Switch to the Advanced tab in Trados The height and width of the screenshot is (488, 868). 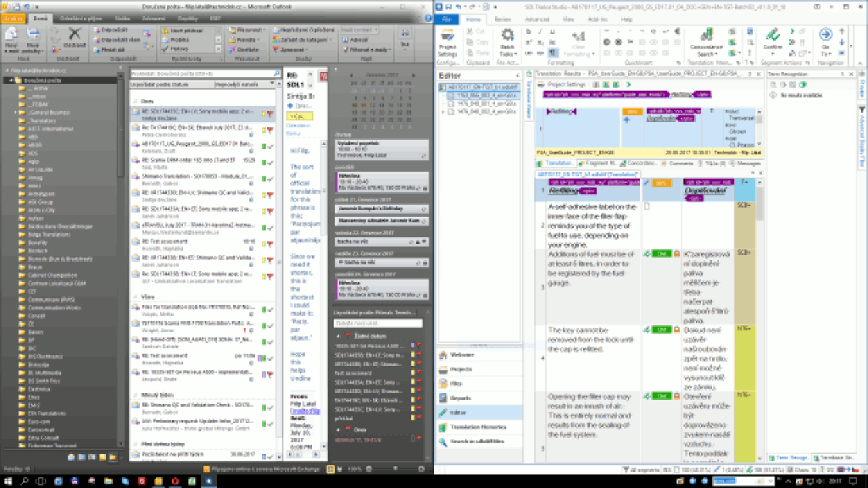tap(537, 19)
